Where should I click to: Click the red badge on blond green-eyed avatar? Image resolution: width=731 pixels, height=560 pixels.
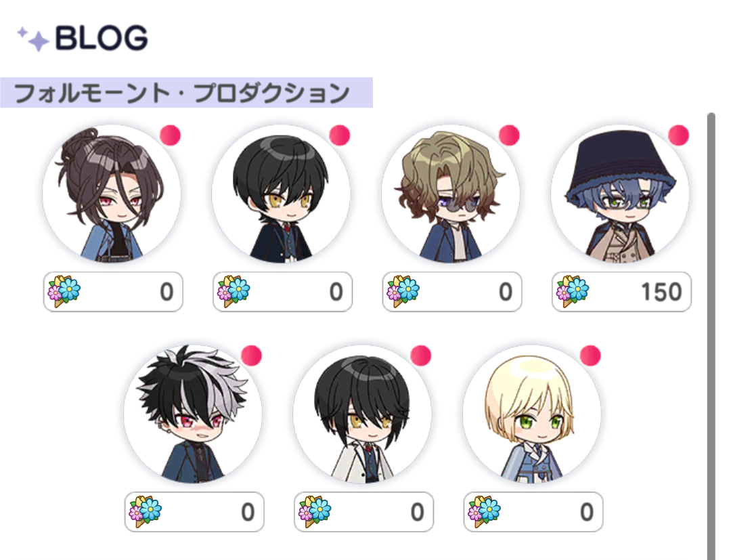pyautogui.click(x=590, y=356)
